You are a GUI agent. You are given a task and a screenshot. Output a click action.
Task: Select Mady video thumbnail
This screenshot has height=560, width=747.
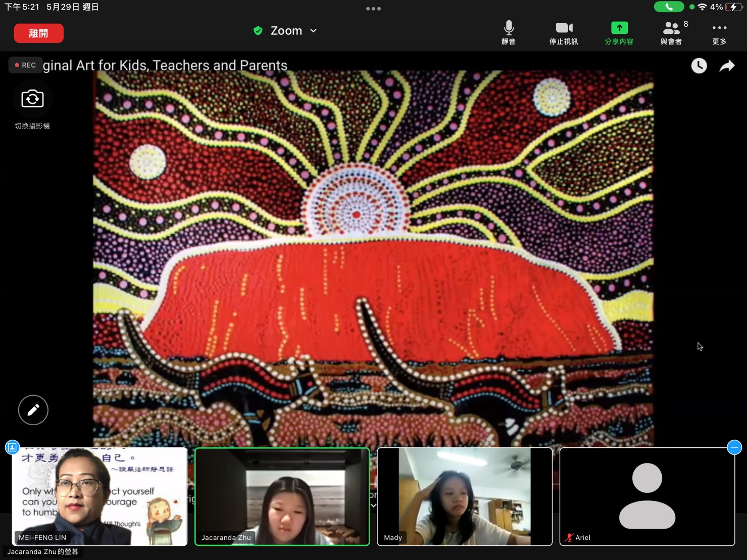[x=465, y=496]
